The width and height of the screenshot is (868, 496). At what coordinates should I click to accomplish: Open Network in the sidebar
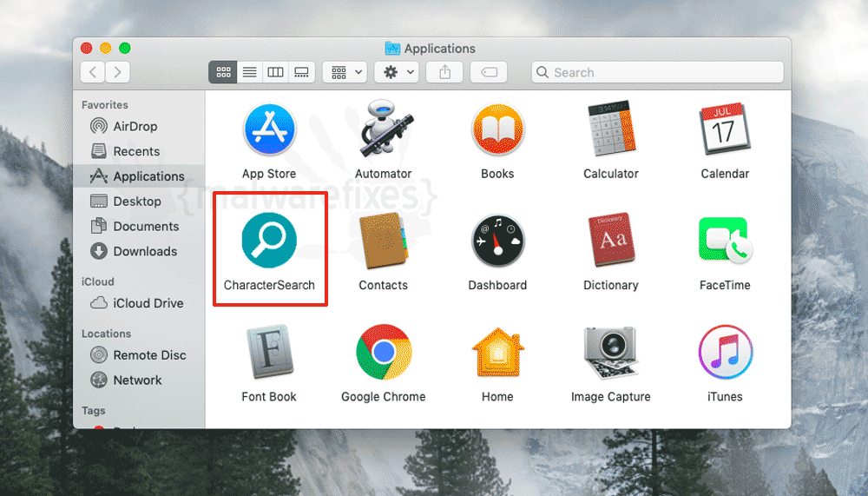point(139,380)
